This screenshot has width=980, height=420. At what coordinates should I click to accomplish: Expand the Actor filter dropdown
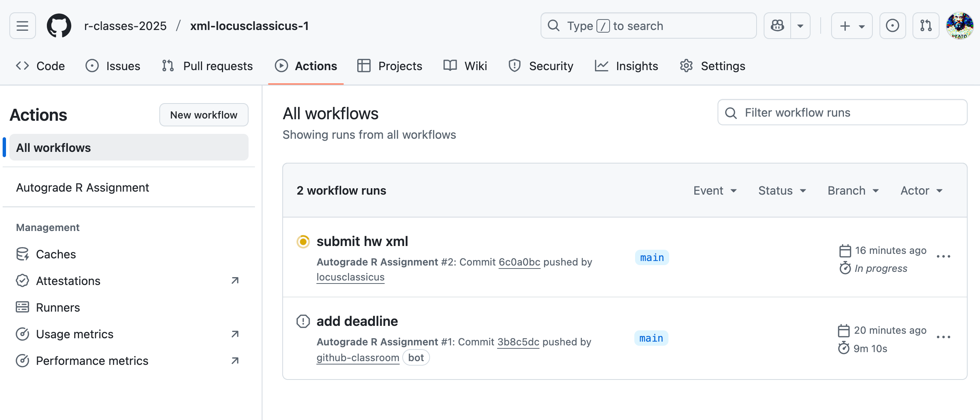point(921,190)
